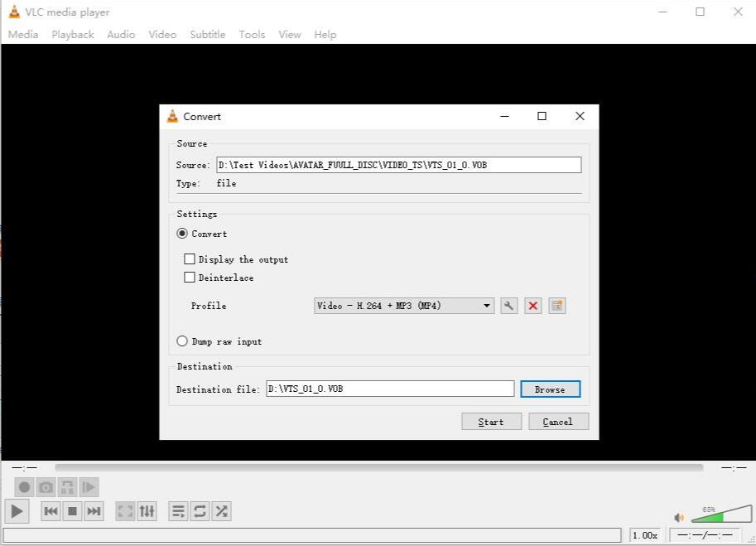
Task: Maximize the Convert dialog
Action: point(542,116)
